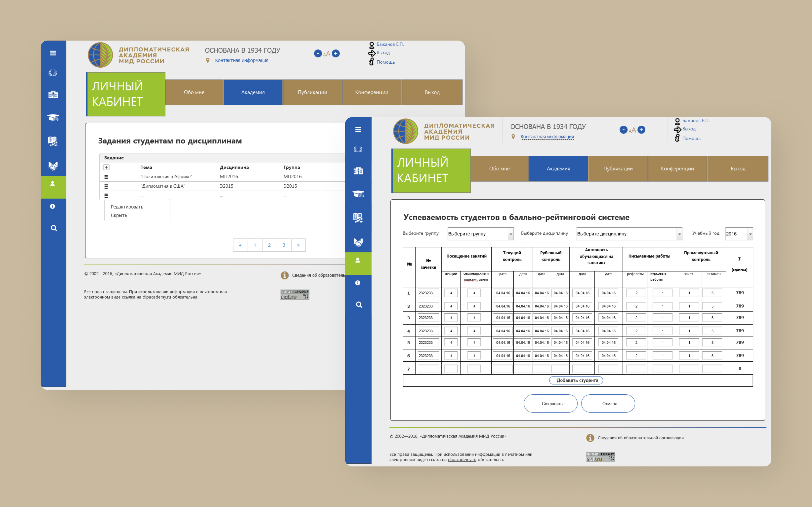Open 'Контактная информация' link in front header
Screen dimensions: 812x507
[547, 137]
